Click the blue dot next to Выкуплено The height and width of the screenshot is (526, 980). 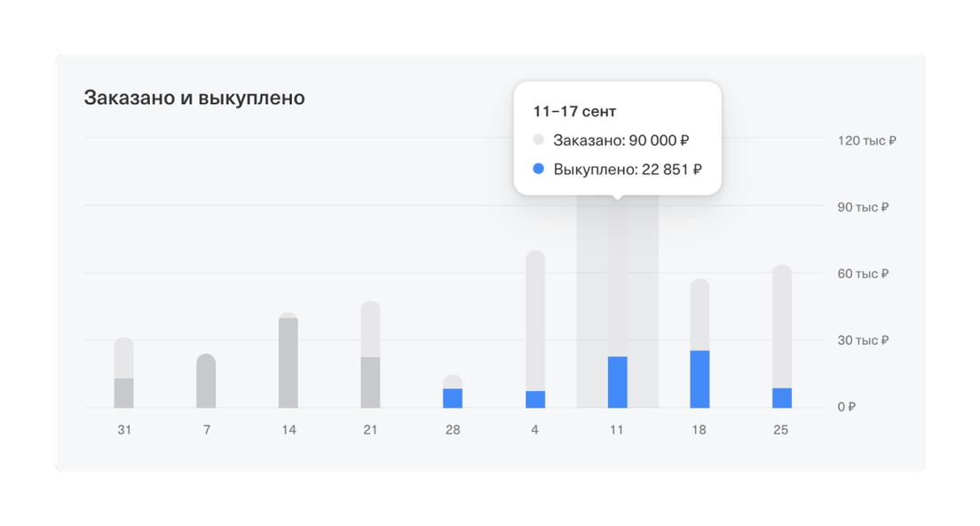point(538,169)
